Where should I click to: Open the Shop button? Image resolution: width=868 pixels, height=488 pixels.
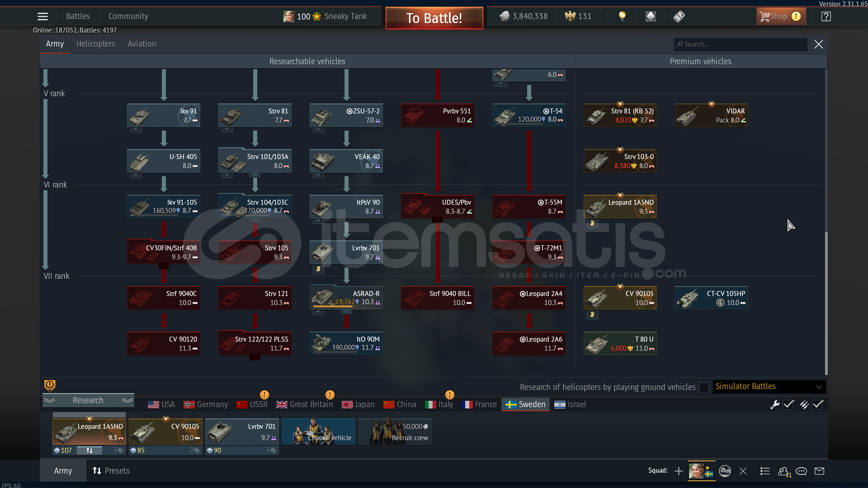tap(781, 17)
